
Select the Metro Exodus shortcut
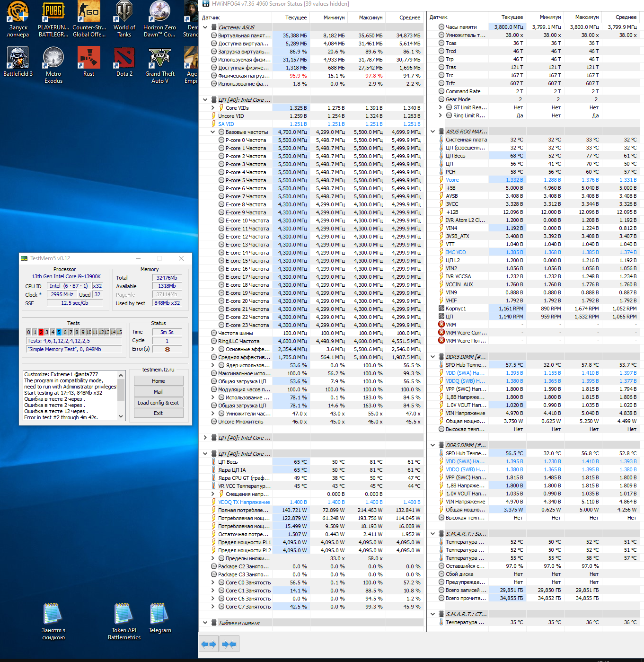[53, 65]
